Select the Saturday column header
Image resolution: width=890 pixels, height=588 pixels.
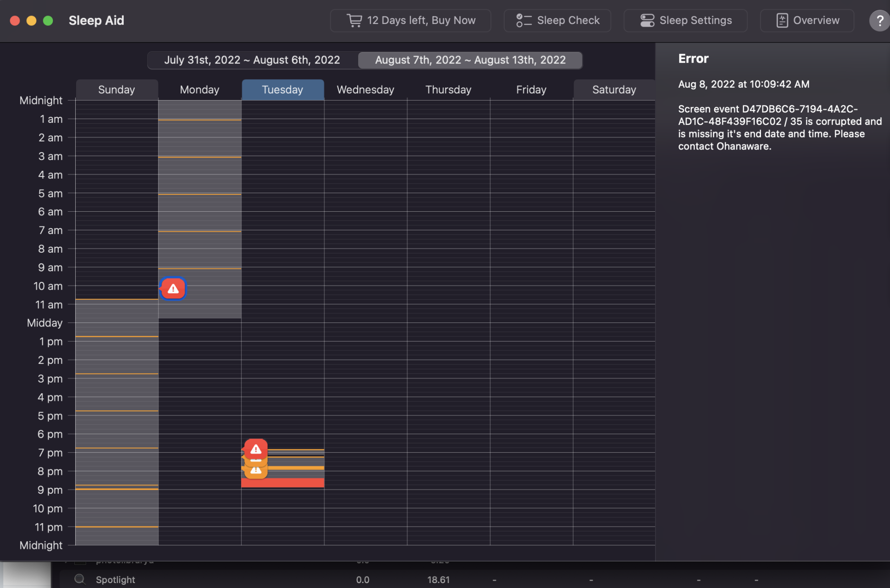(614, 90)
